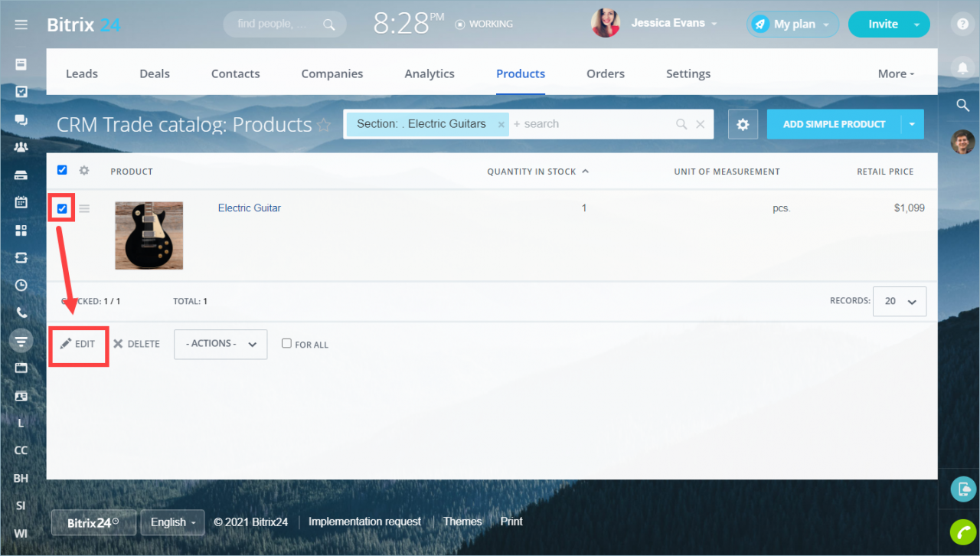The width and height of the screenshot is (980, 556).
Task: Click the Delete button
Action: (136, 344)
